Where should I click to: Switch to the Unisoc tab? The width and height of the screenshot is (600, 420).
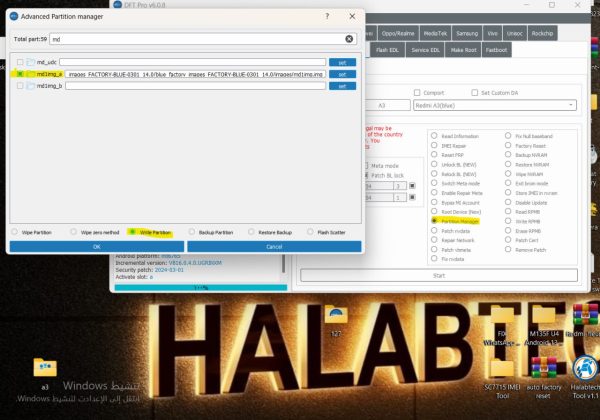pos(514,33)
